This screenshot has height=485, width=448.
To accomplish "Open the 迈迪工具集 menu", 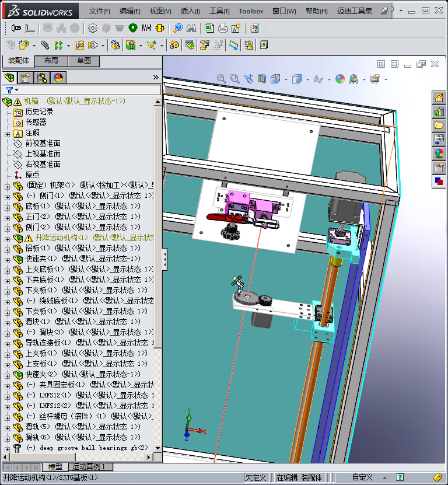I will [354, 11].
